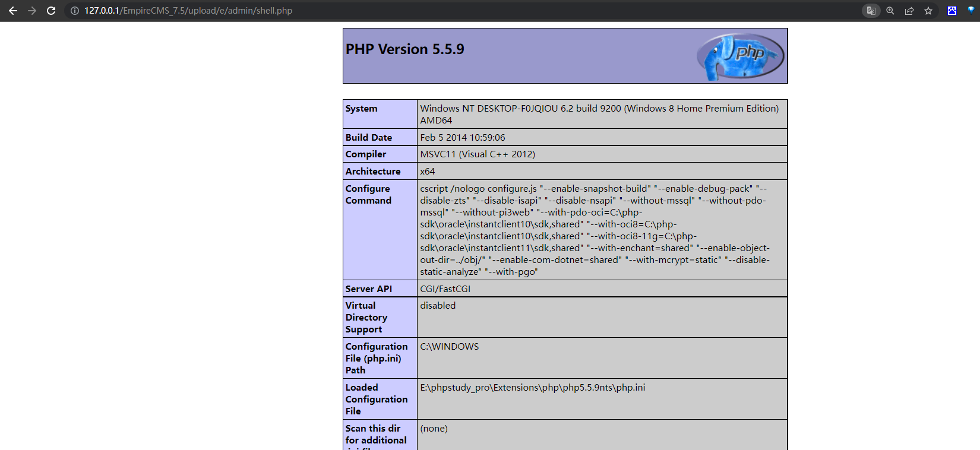Reload the shell.php page
Viewport: 980px width, 450px height.
click(51, 11)
